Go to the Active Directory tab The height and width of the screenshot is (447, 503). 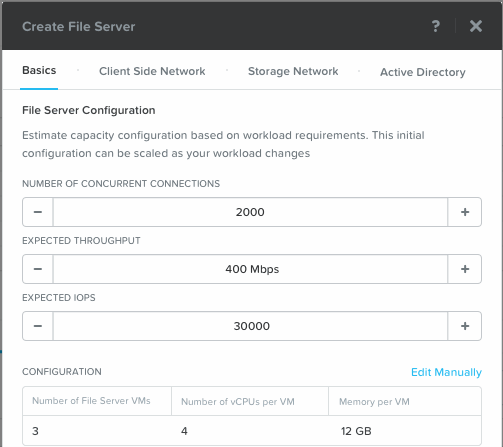click(x=423, y=72)
